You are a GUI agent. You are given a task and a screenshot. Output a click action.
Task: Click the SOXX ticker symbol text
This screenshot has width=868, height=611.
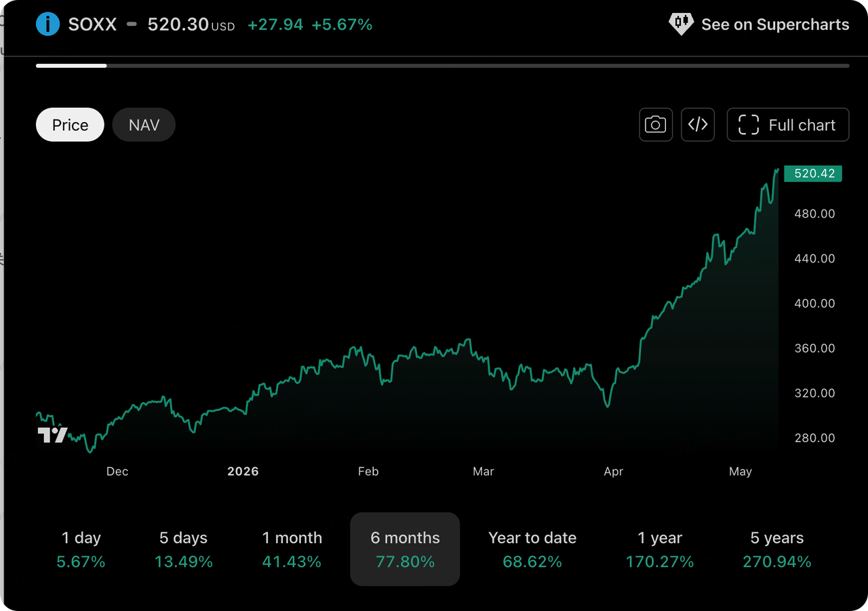click(x=93, y=24)
